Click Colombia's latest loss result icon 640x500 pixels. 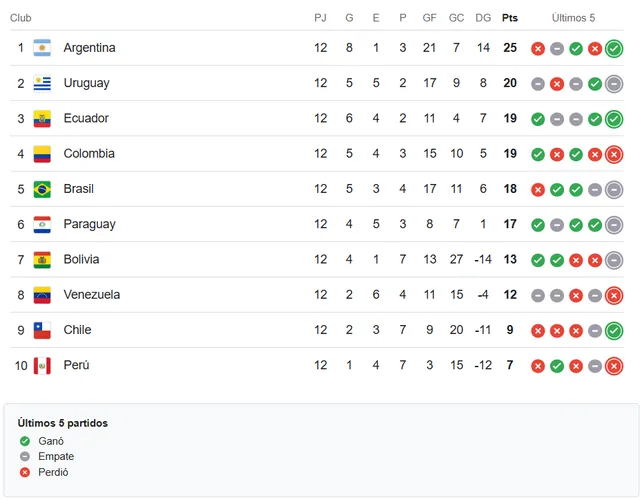point(614,154)
